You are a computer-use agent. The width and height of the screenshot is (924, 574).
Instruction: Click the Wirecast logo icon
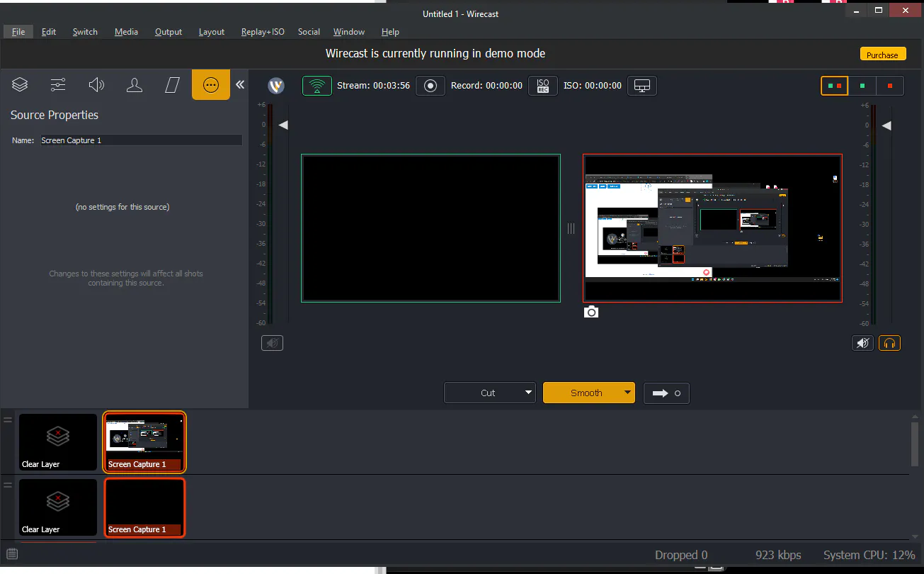tap(276, 86)
